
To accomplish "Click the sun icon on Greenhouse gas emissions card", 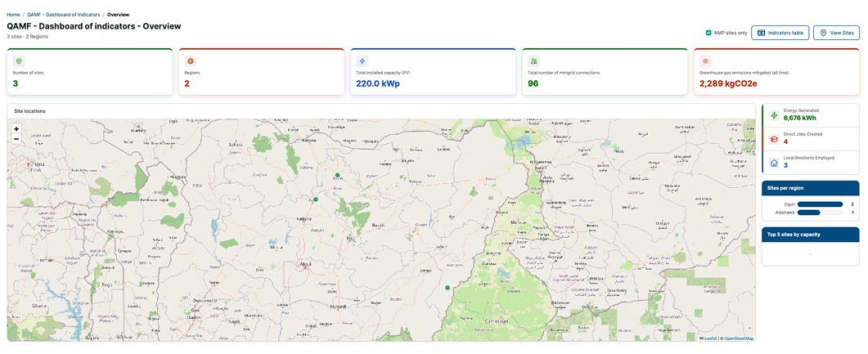I will point(705,61).
